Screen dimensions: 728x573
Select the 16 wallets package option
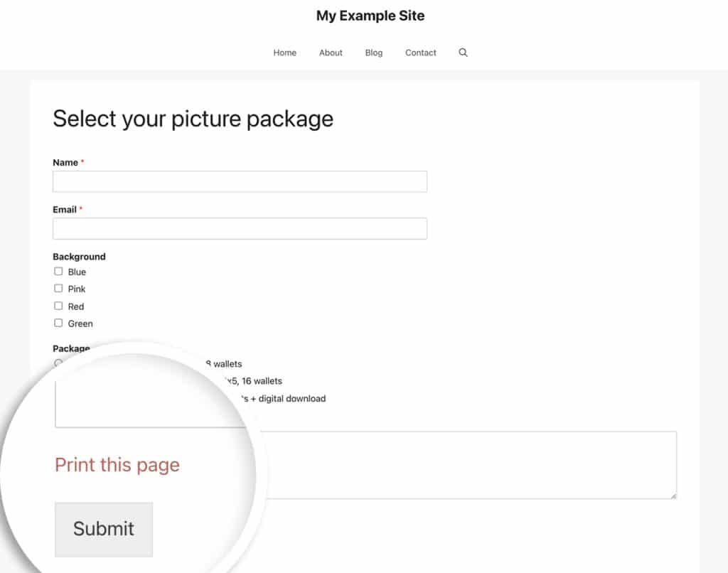(x=58, y=381)
